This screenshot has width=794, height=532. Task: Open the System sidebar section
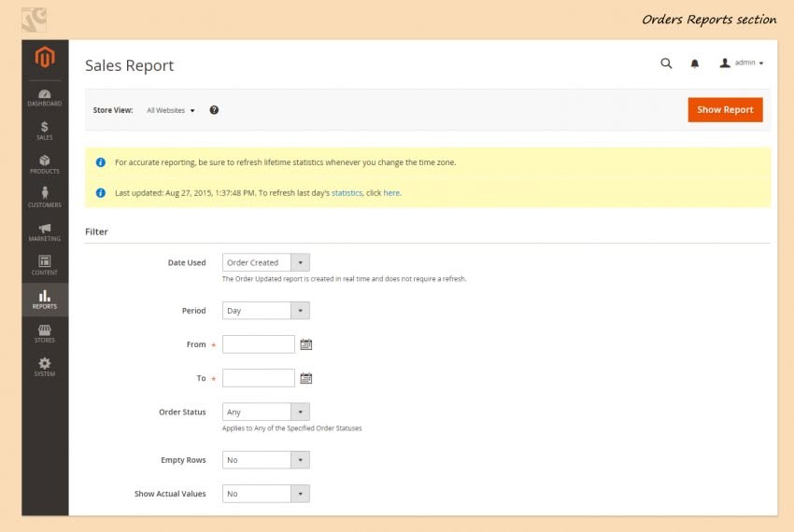(45, 367)
